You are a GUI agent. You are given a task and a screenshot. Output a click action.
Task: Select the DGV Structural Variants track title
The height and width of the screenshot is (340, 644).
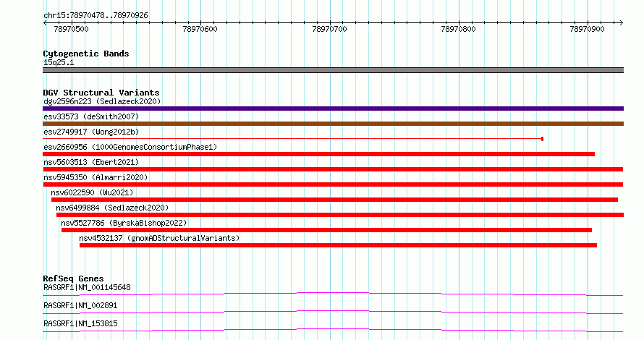(101, 93)
